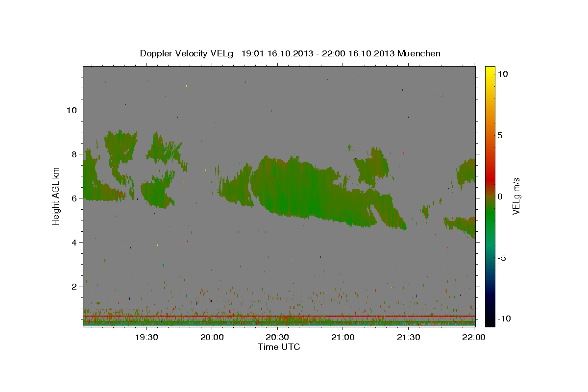Click the colorbar value 5
588x392 pixels.
(500, 135)
